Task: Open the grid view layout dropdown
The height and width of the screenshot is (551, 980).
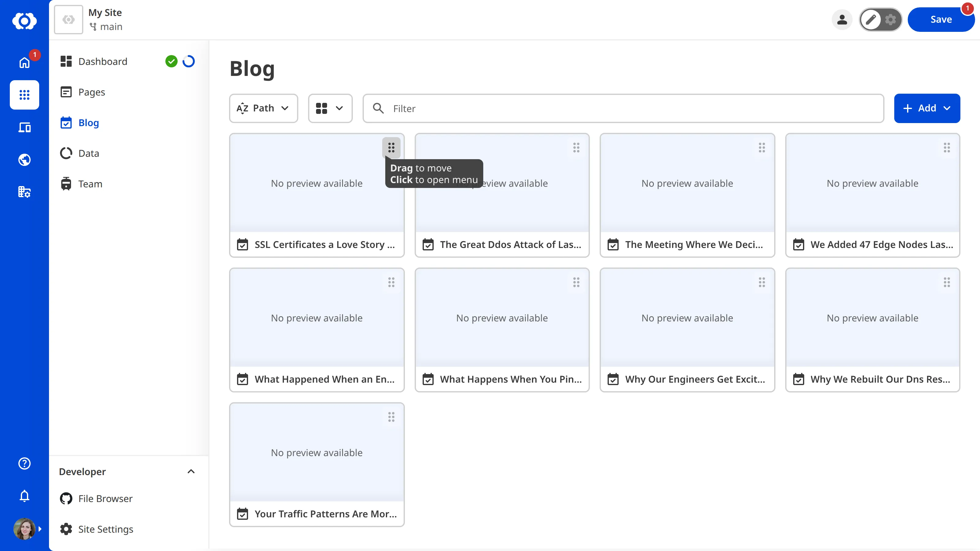Action: click(x=330, y=108)
